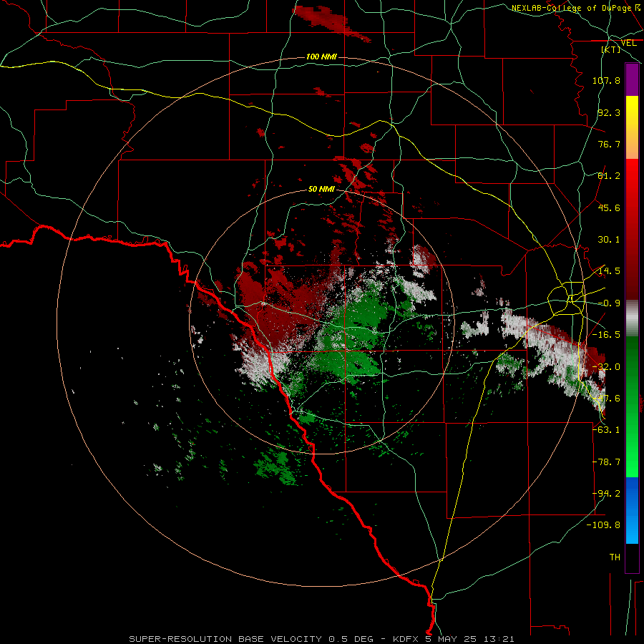
Task: Click the -16.5 legend value
Action: click(606, 335)
